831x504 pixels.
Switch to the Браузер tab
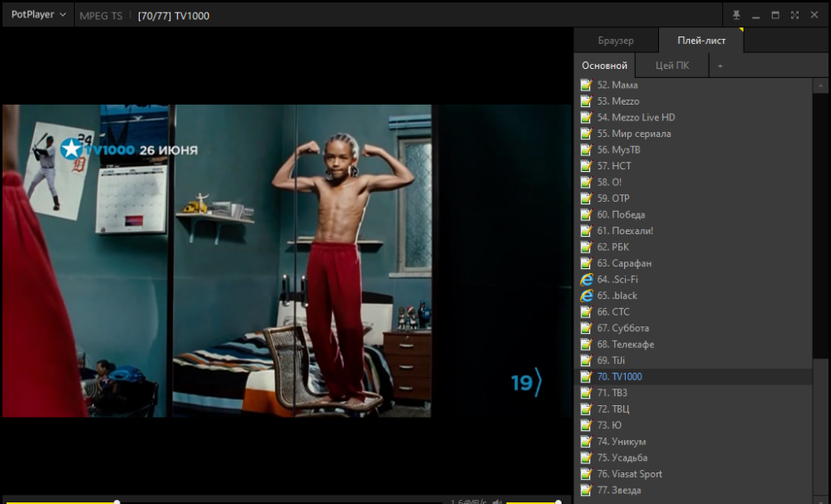click(x=616, y=40)
